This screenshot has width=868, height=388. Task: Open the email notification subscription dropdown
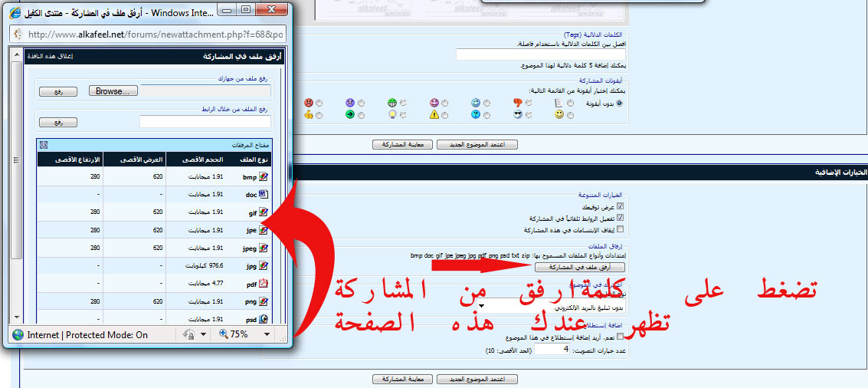(491, 305)
